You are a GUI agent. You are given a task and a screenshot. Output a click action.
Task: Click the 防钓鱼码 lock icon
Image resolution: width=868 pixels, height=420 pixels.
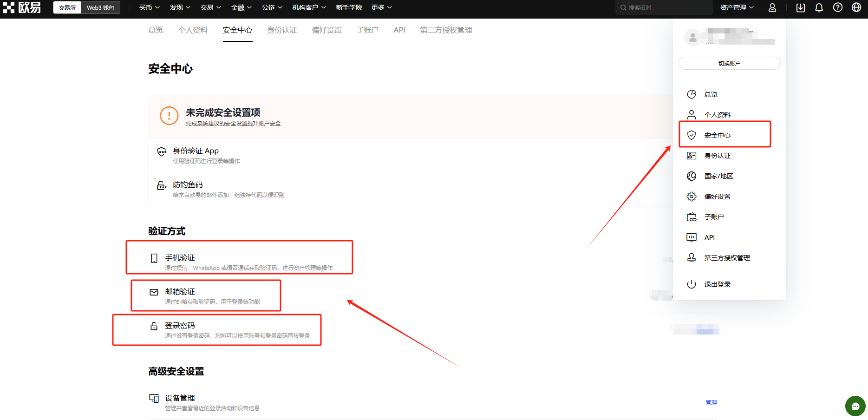[x=162, y=185]
